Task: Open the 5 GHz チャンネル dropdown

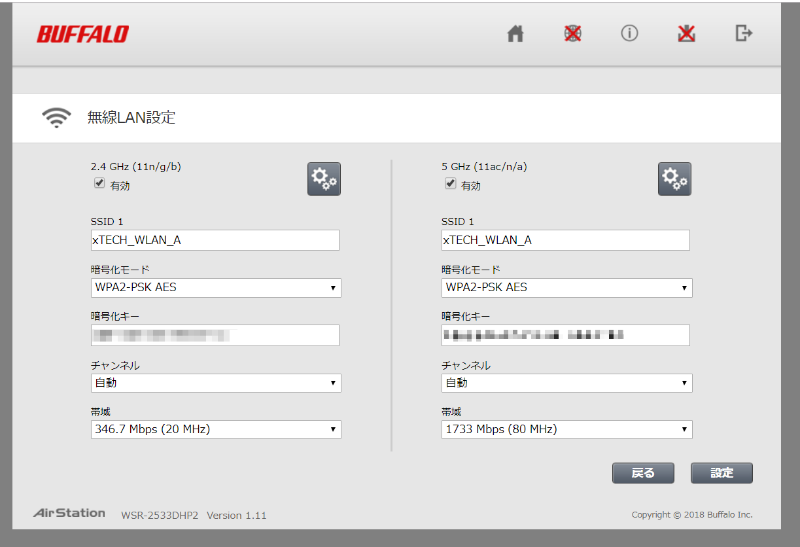Action: coord(566,383)
